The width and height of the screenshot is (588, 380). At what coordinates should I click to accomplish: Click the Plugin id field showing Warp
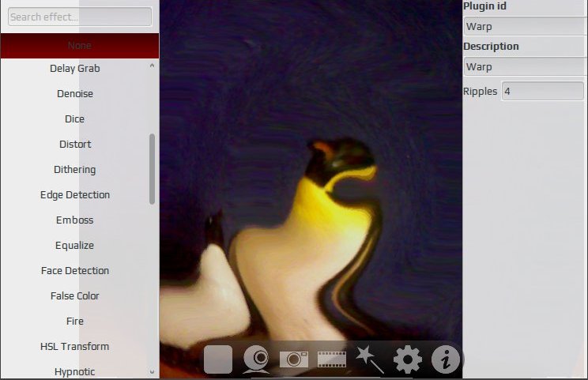tap(525, 27)
